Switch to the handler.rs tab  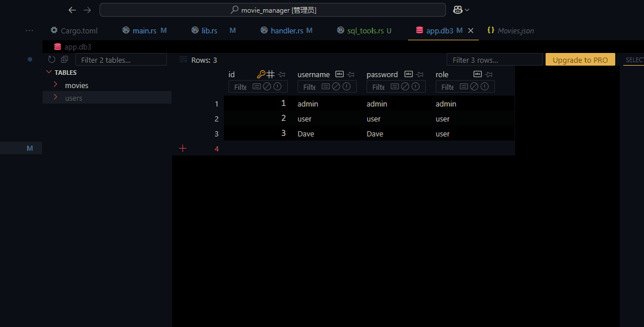coord(287,31)
